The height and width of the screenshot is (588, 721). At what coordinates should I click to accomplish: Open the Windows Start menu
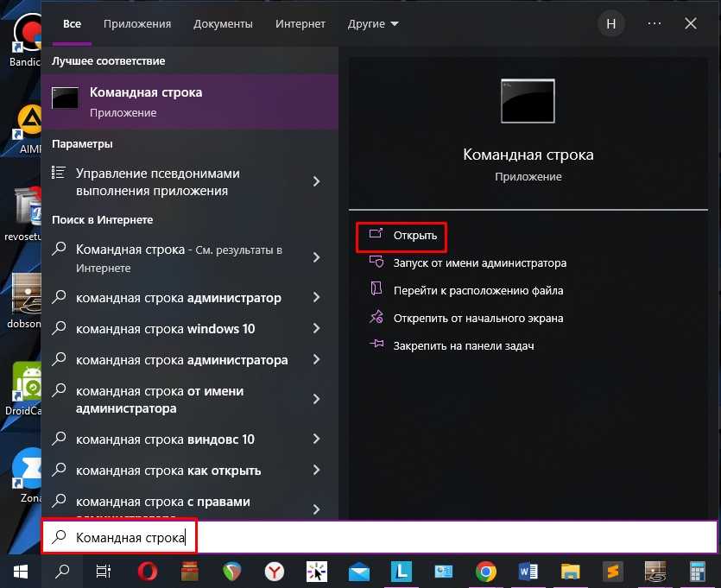pos(20,571)
